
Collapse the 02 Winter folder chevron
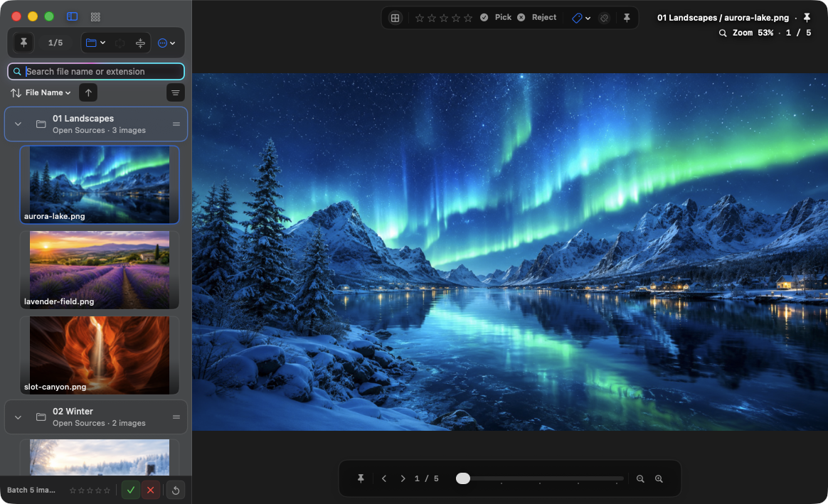(x=18, y=417)
